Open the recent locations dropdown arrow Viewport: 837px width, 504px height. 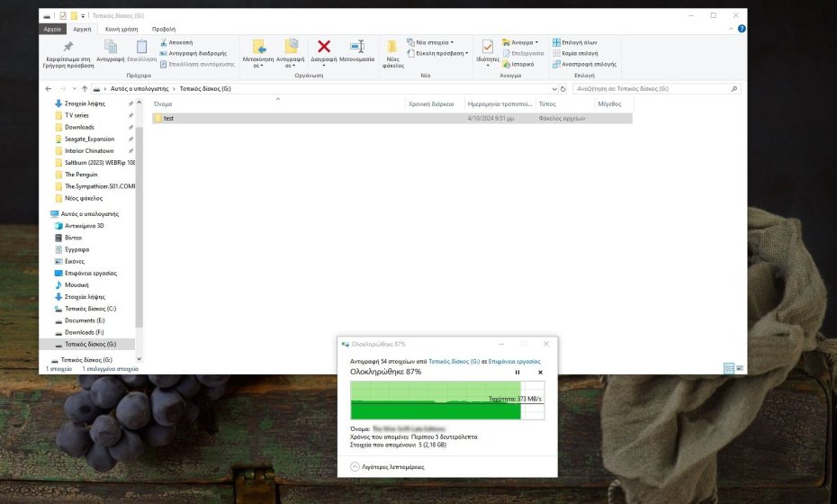74,88
